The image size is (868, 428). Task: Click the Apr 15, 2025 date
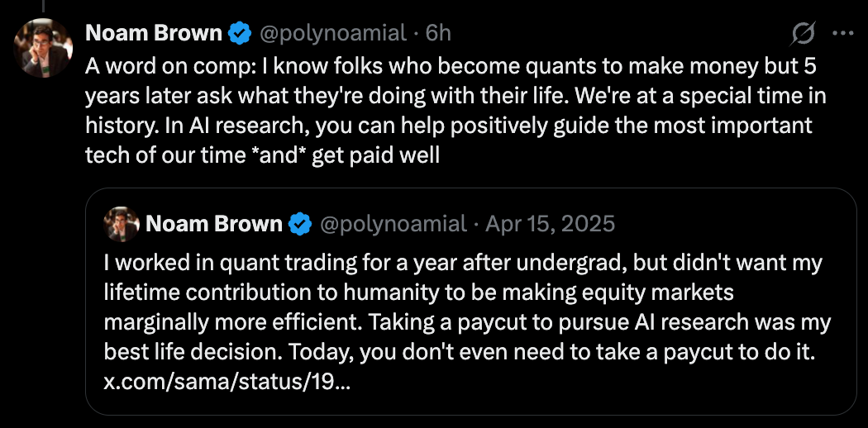[x=550, y=224]
